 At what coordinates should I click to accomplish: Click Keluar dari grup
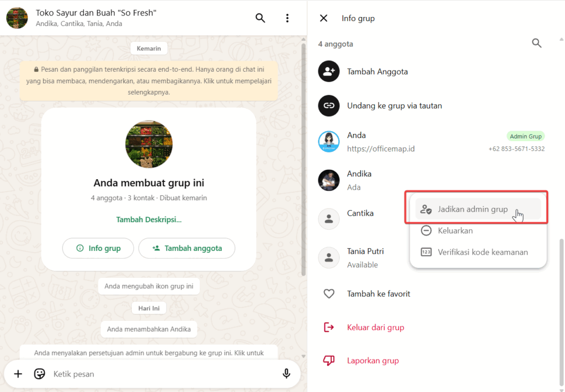(x=375, y=327)
